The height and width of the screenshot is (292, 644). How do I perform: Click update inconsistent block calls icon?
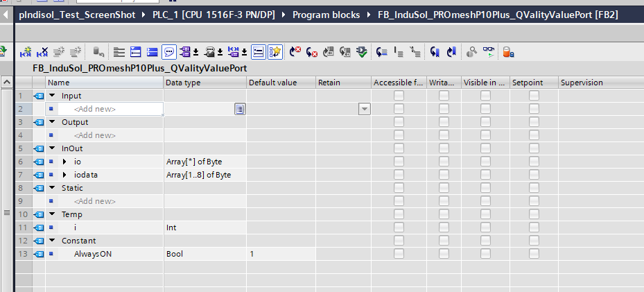pos(328,52)
